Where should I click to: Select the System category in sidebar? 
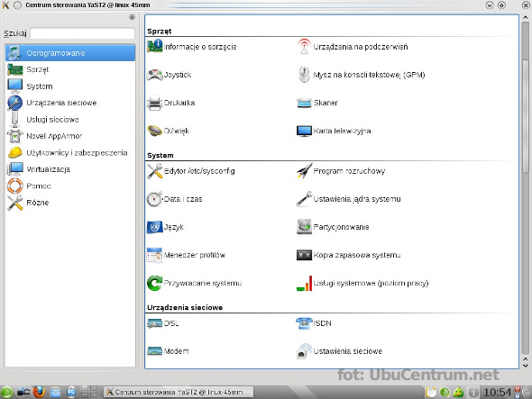70,86
